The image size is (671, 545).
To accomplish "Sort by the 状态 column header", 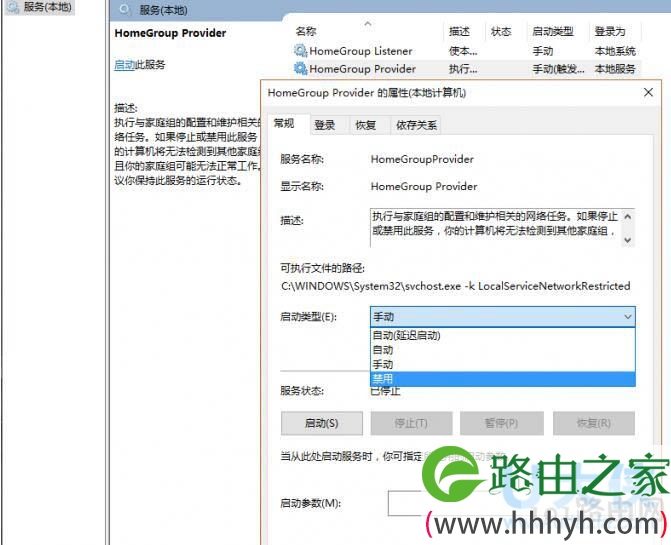I will 501,31.
